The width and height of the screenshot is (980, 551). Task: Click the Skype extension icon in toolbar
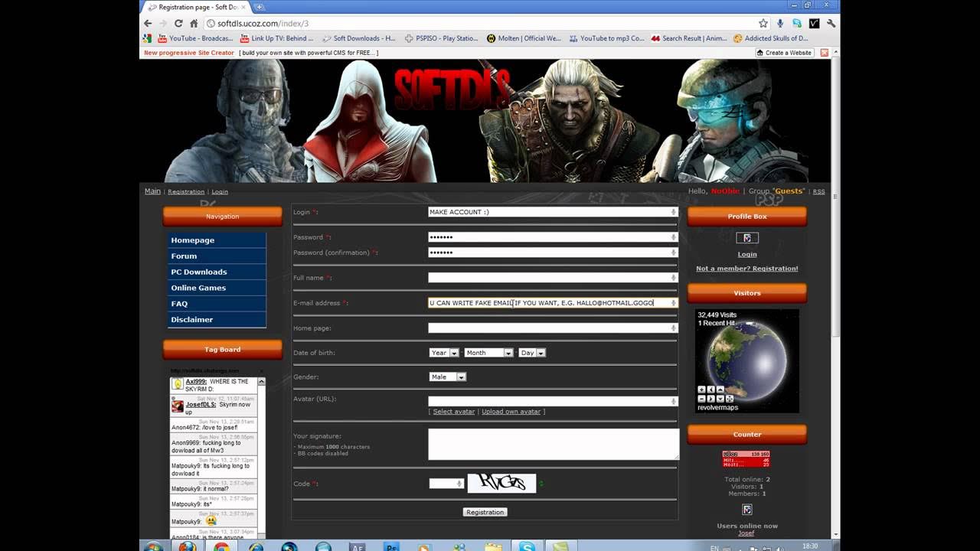click(797, 23)
